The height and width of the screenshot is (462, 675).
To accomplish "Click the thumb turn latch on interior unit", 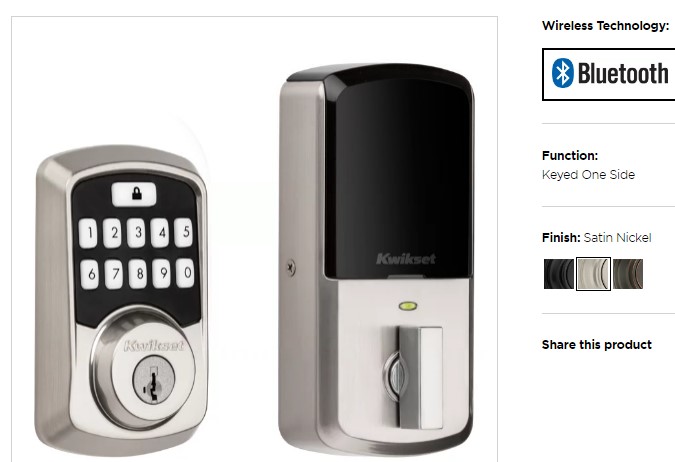I will 414,377.
